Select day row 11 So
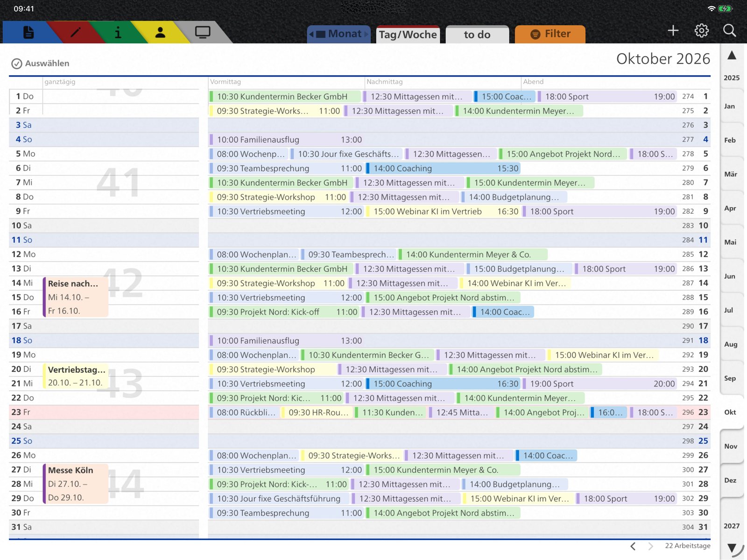The height and width of the screenshot is (560, 747). 104,240
